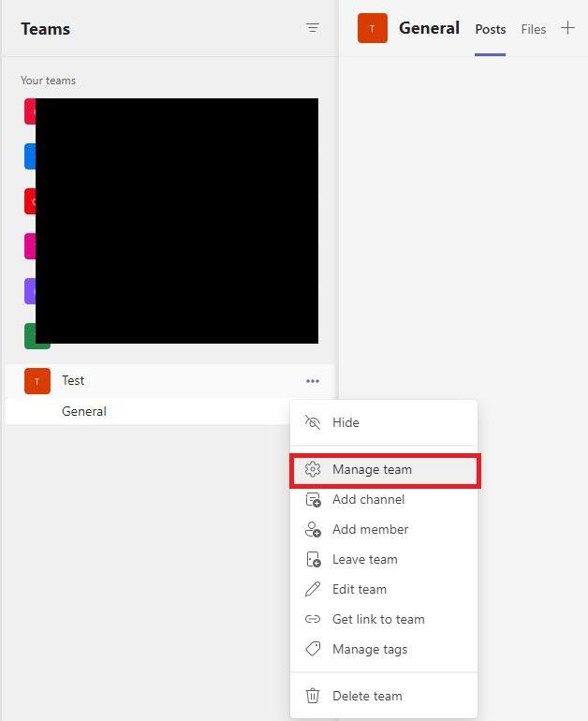Viewport: 588px width, 721px height.
Task: Click the Manage tags tag icon
Action: (x=313, y=649)
